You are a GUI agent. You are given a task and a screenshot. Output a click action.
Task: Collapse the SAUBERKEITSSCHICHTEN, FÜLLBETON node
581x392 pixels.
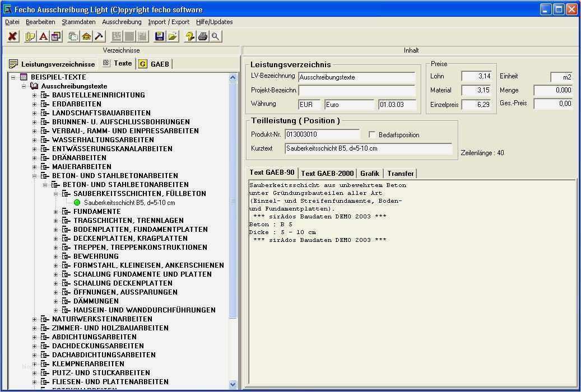(x=55, y=194)
